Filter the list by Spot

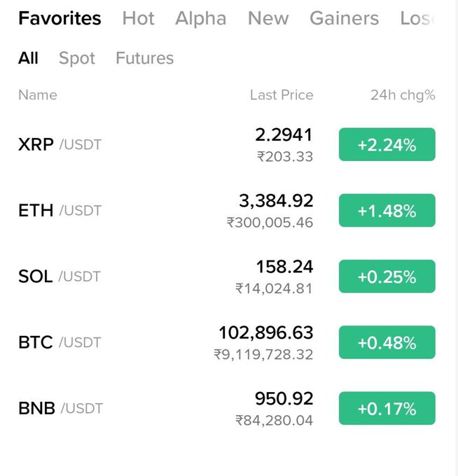pyautogui.click(x=77, y=58)
